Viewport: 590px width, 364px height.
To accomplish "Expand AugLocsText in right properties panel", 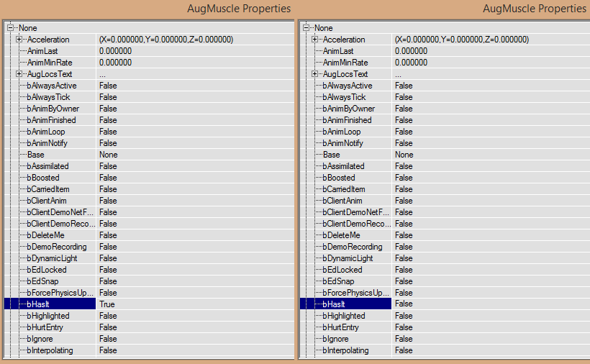I will pos(314,73).
